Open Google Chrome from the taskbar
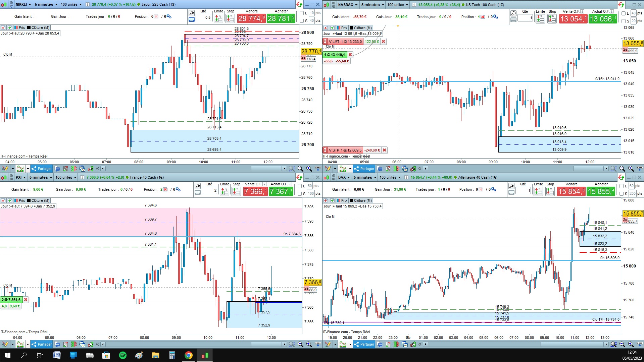The image size is (644, 362). (189, 355)
